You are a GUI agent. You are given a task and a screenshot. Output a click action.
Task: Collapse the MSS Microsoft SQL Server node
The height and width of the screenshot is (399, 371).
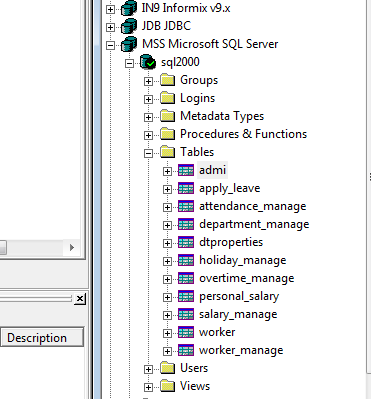click(x=110, y=45)
